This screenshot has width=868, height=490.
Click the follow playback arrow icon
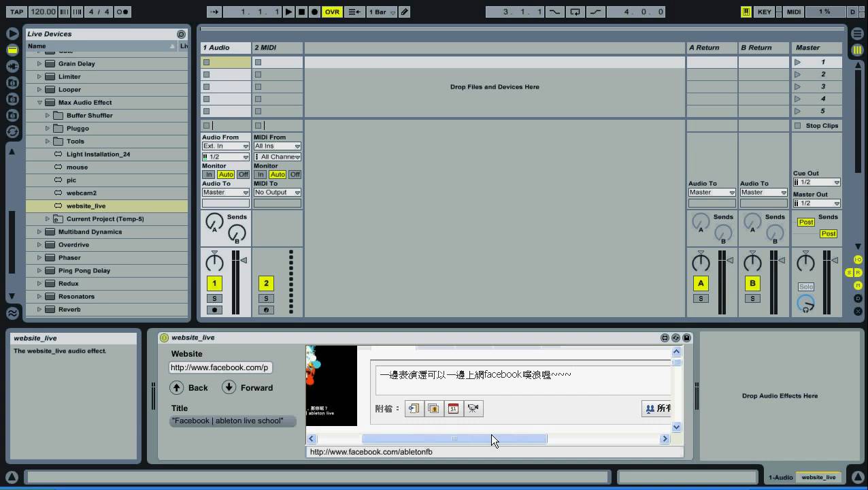click(x=214, y=12)
